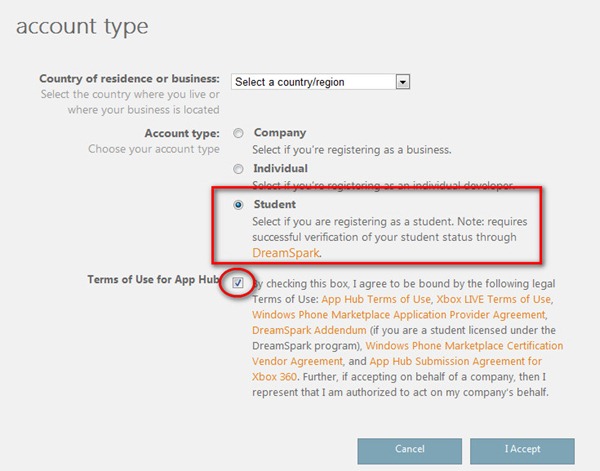Click the bold Company option label

[x=280, y=133]
